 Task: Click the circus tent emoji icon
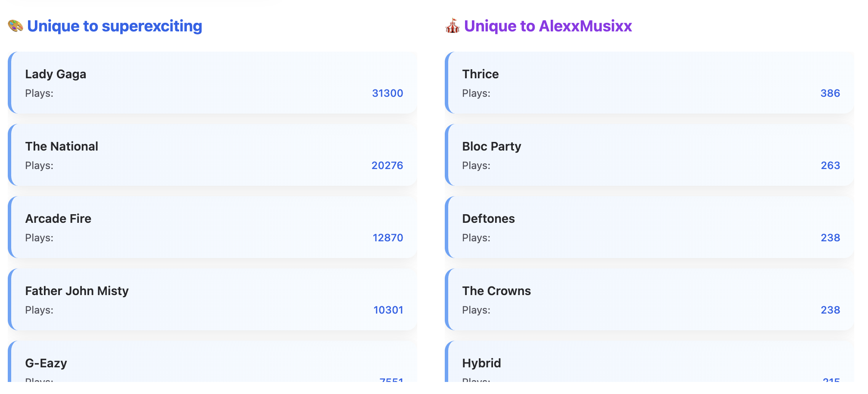point(452,26)
